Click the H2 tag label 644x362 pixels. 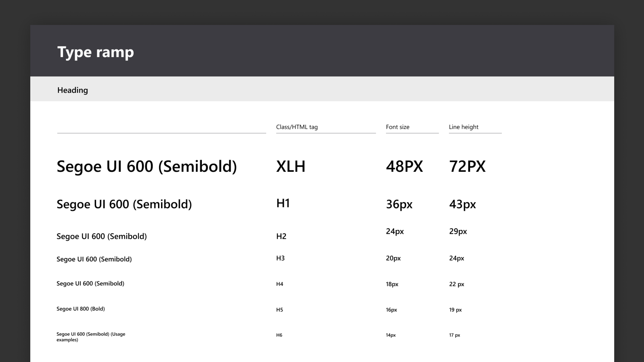[281, 236]
